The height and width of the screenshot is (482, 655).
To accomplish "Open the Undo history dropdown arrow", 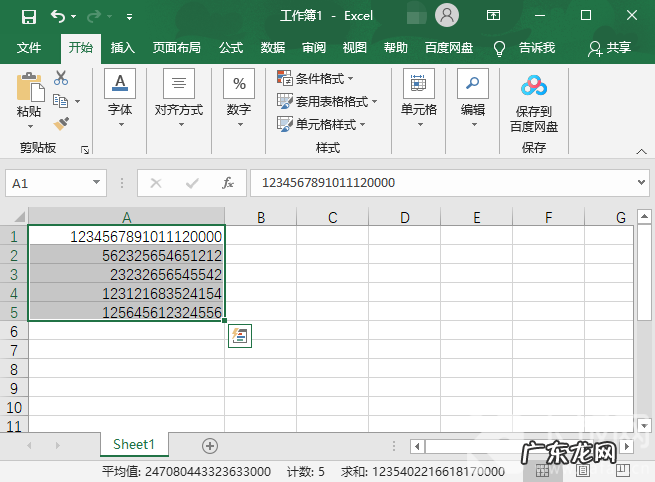I will (74, 17).
